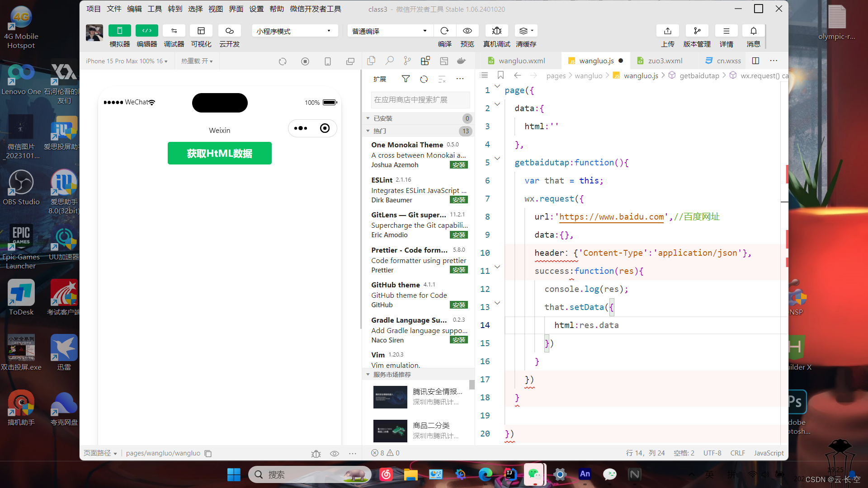Viewport: 868px width, 488px height.
Task: Install the ESLint extension
Action: 459,200
